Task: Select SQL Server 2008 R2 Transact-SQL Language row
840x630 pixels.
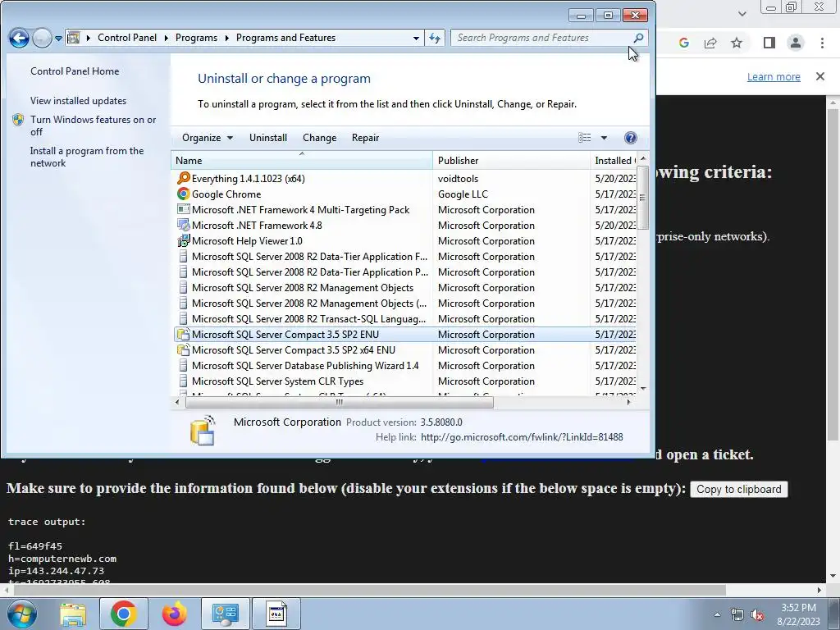Action: pos(405,319)
